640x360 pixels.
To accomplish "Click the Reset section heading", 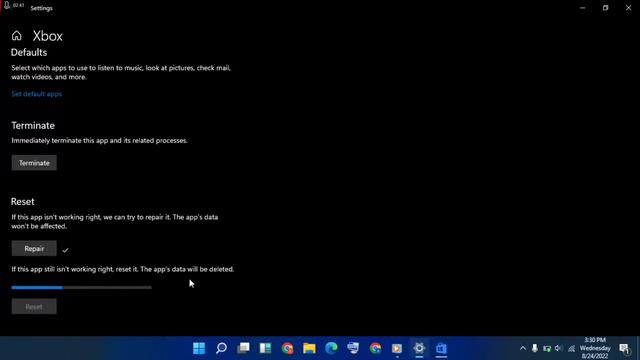I will tap(23, 202).
